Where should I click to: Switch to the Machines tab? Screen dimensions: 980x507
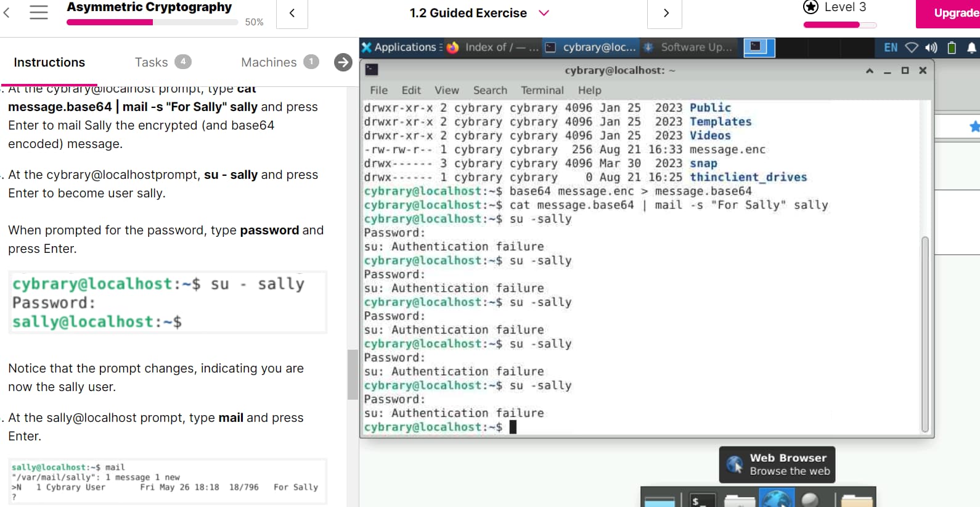pyautogui.click(x=269, y=62)
